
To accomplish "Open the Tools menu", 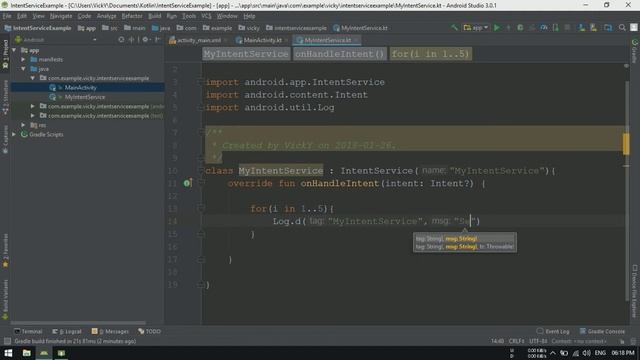I will click(189, 16).
